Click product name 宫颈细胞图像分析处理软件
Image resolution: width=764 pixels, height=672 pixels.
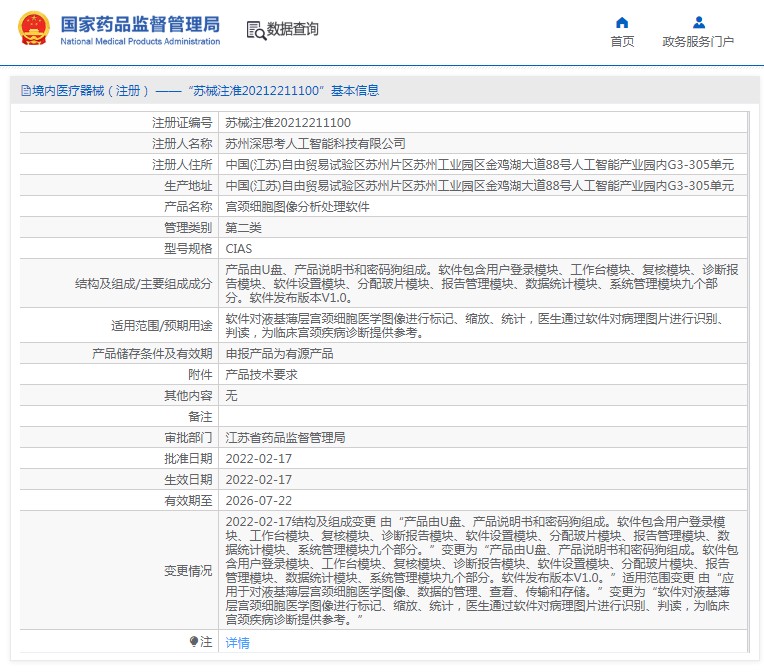tap(297, 206)
